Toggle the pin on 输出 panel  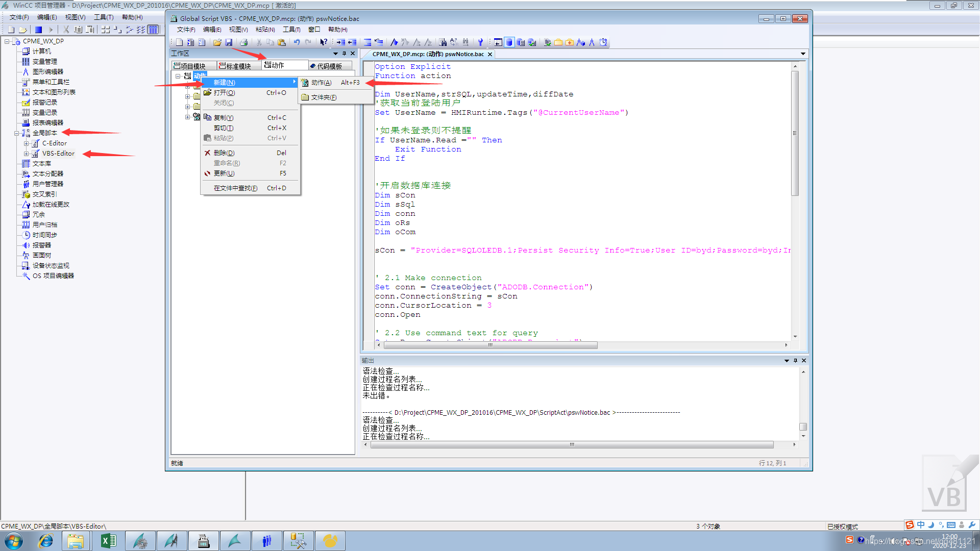click(795, 361)
